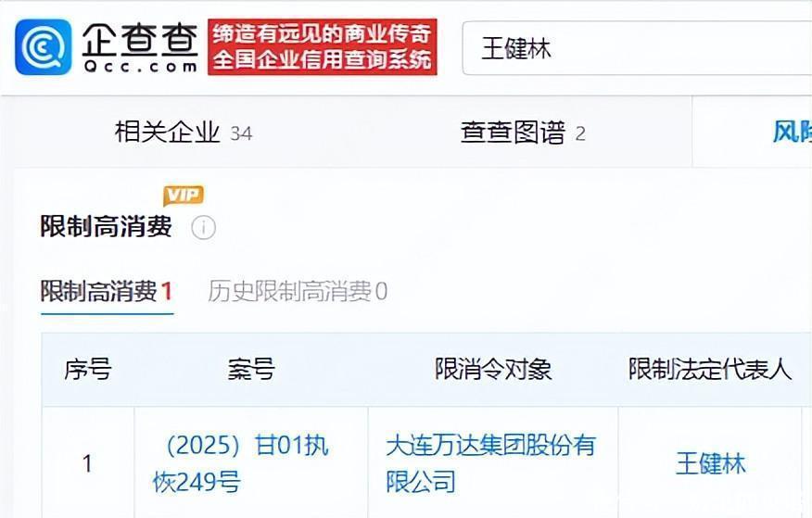Open case link (2025)甘01执恢249号
The height and width of the screenshot is (518, 812).
(241, 463)
